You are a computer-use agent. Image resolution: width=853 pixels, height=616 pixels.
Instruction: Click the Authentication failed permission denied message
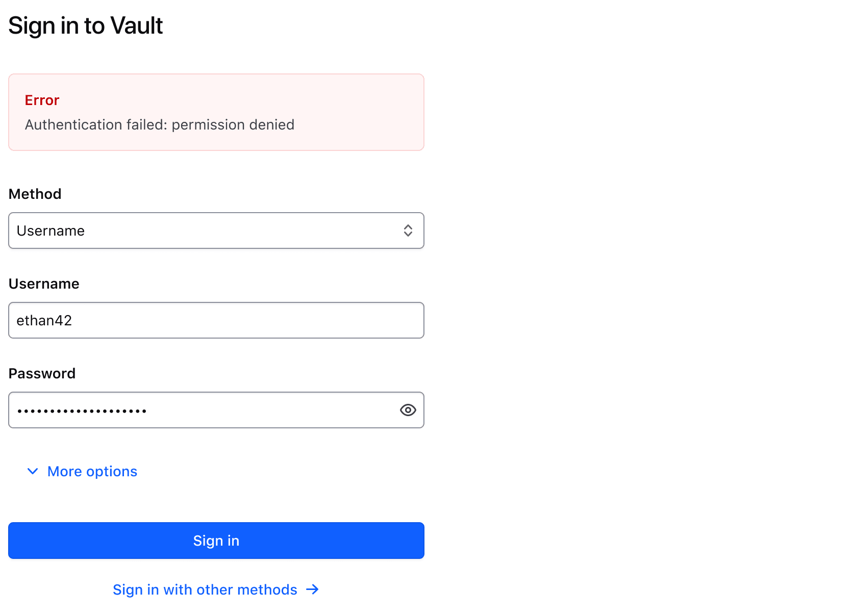[159, 124]
